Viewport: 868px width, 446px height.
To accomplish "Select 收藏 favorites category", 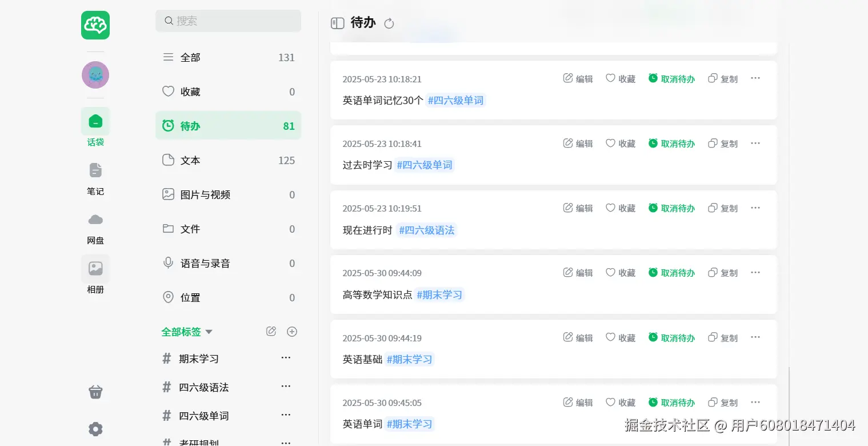I will [228, 91].
